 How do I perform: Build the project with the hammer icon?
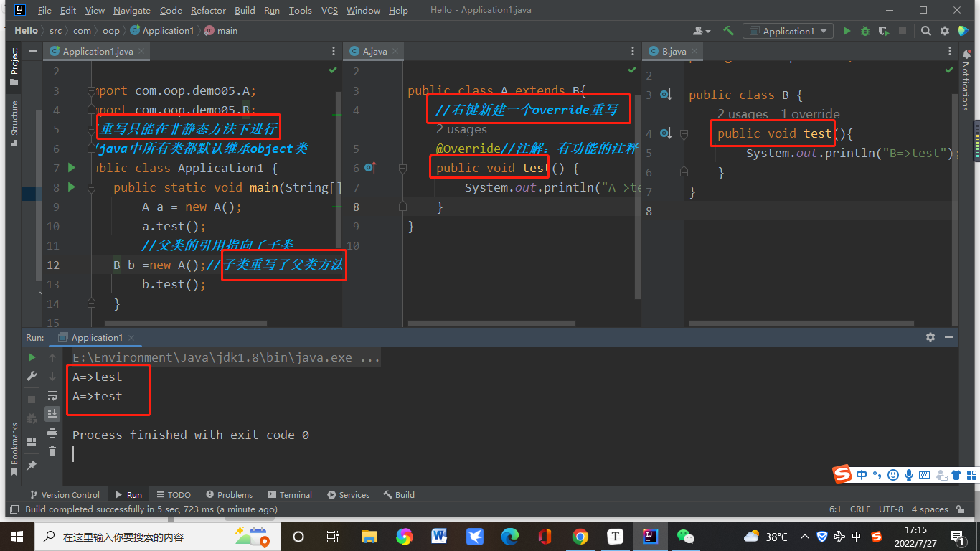(729, 31)
